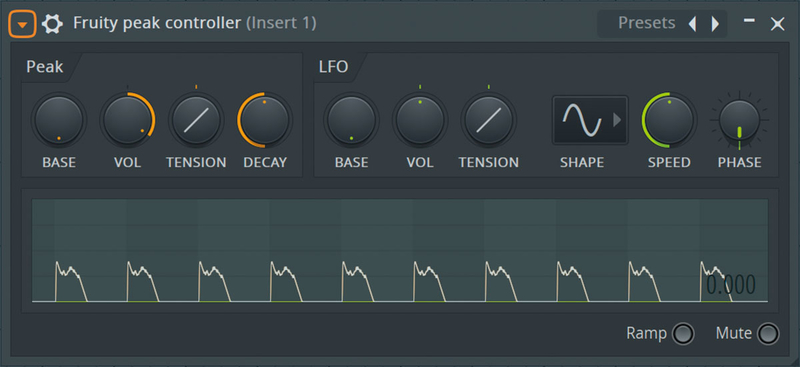This screenshot has height=367, width=800.
Task: Click the Peak TENSION knob
Action: pyautogui.click(x=196, y=119)
